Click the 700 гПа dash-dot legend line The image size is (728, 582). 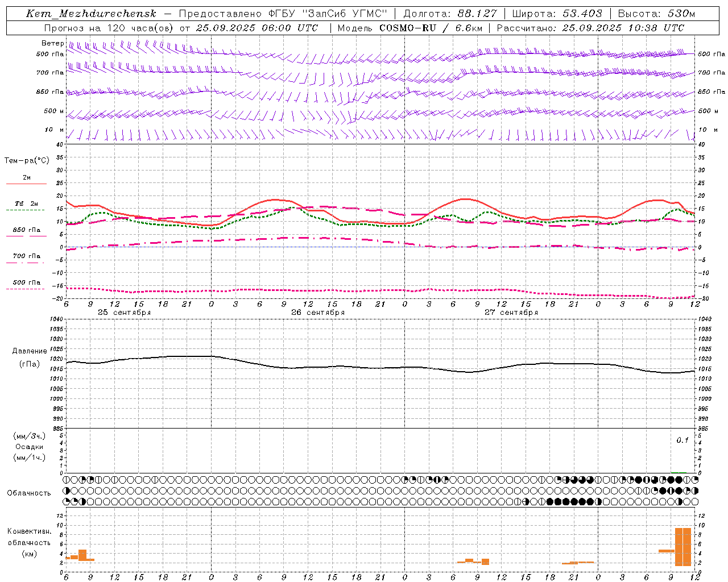26,263
